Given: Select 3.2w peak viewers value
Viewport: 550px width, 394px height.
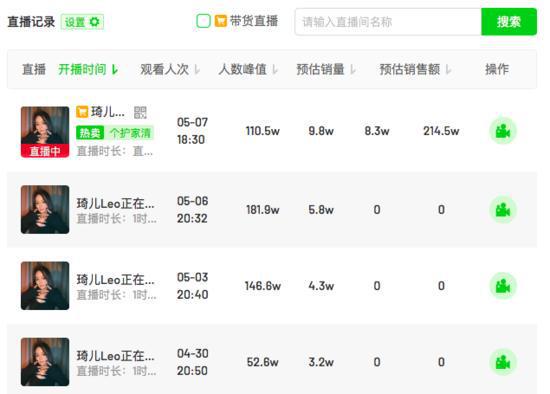Looking at the screenshot, I should pos(321,362).
